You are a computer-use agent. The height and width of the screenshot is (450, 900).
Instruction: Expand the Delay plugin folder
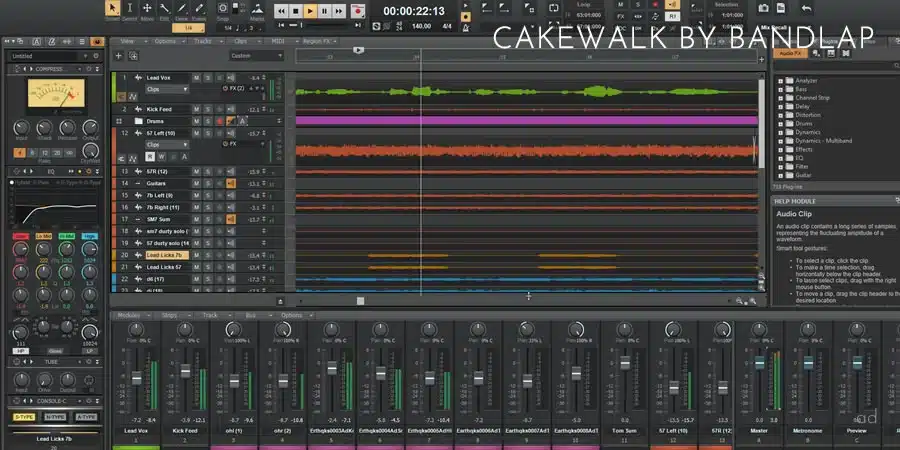781,107
